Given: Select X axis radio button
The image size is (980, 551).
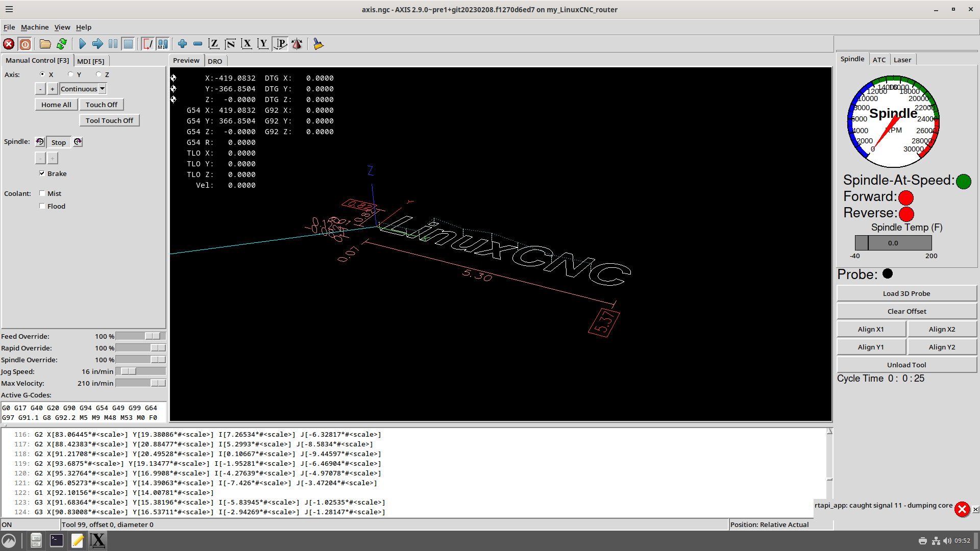Looking at the screenshot, I should pos(42,74).
